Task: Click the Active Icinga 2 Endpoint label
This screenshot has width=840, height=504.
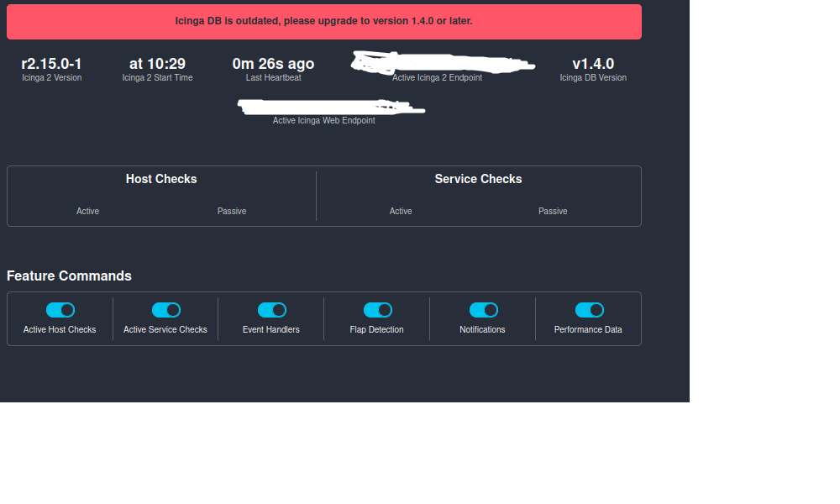Action: [x=437, y=77]
